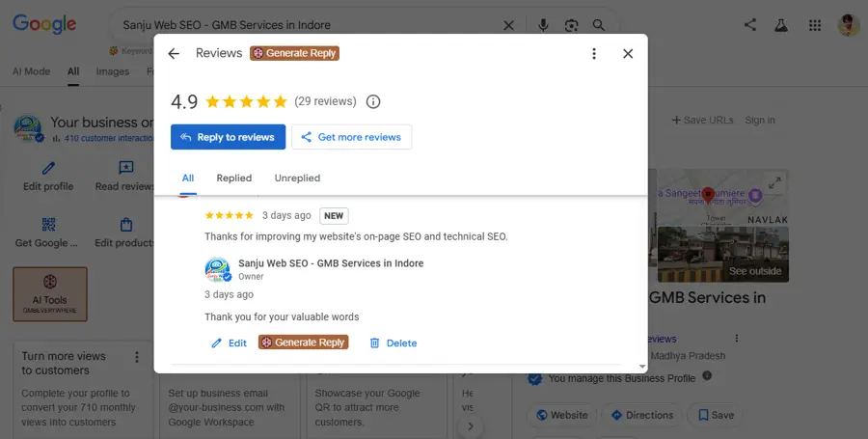This screenshot has width=868, height=439.
Task: Click the NEW badge on the review
Action: [x=334, y=216]
